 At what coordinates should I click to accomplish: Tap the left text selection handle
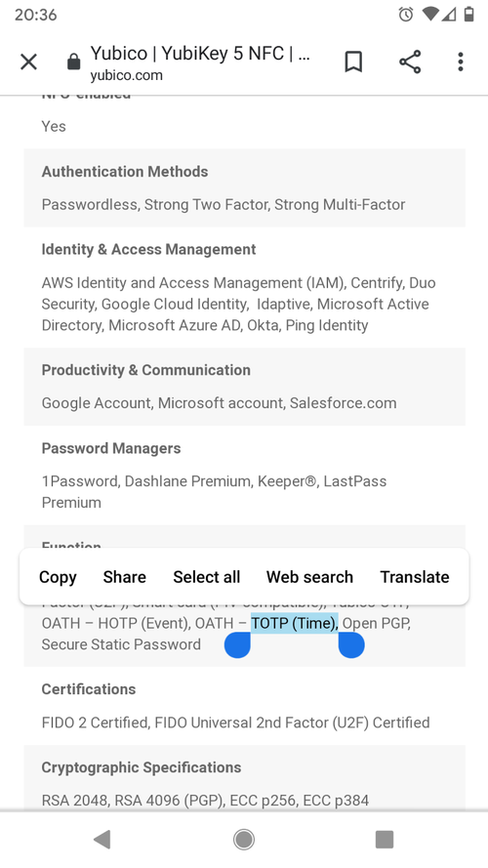pos(238,645)
